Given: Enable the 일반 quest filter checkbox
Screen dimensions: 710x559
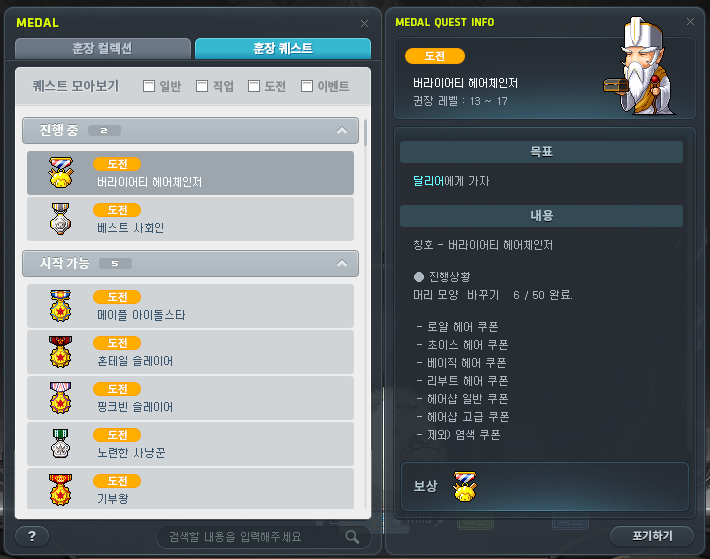Looking at the screenshot, I should click(x=149, y=86).
